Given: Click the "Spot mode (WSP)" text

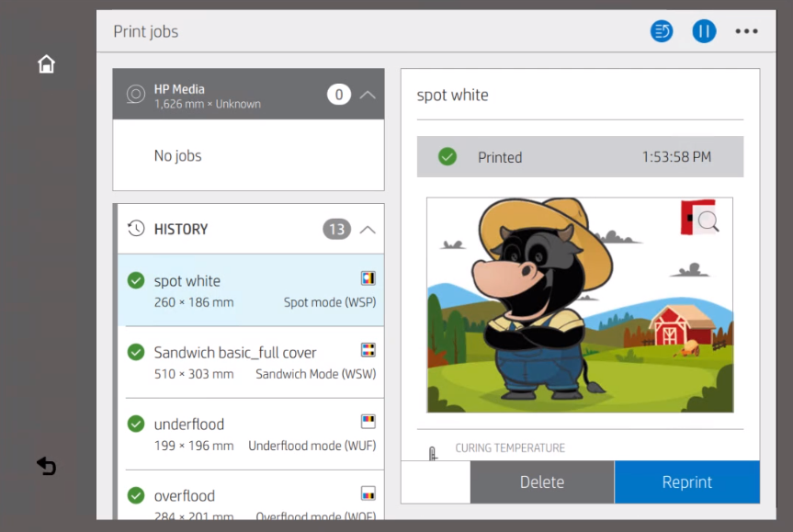Looking at the screenshot, I should pyautogui.click(x=330, y=302).
